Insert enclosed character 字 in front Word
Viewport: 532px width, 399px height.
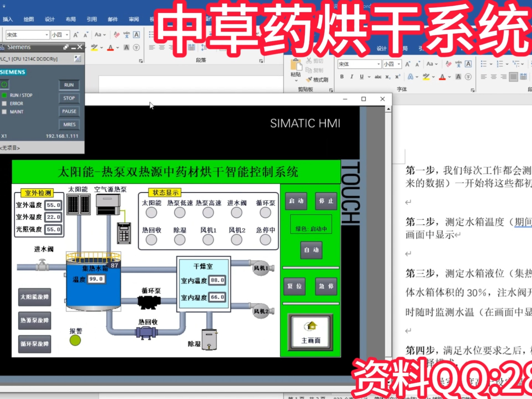point(468,77)
